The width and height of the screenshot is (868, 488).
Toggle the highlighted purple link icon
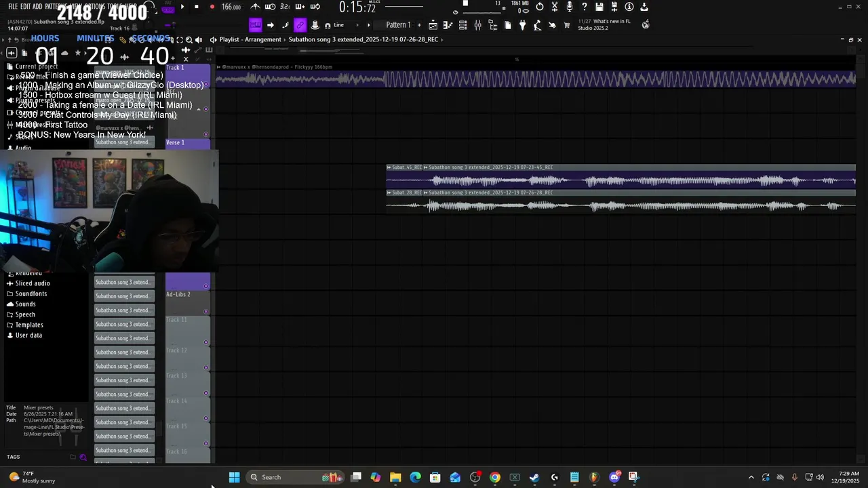pos(300,25)
